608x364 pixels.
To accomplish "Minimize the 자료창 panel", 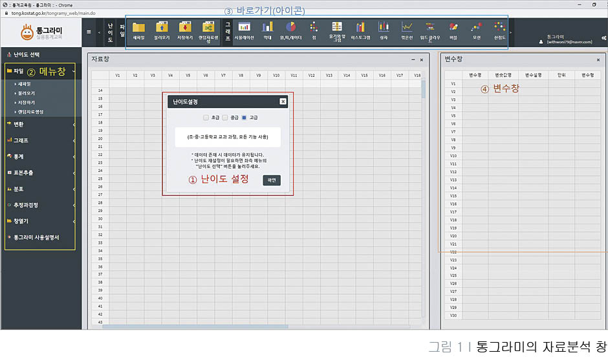I will tap(413, 59).
